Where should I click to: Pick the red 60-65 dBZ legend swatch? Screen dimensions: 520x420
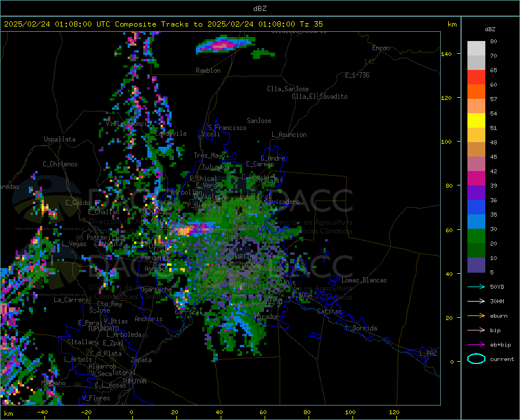(476, 77)
